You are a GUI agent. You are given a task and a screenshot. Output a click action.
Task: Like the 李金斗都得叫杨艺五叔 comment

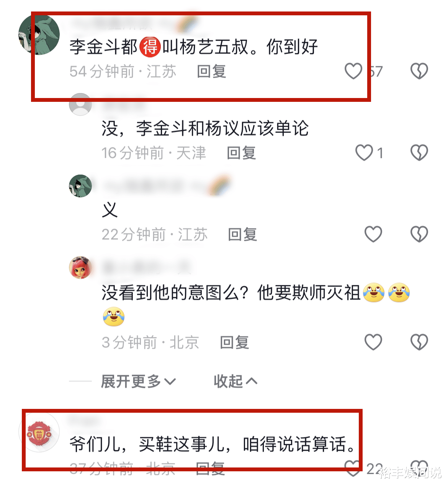click(353, 71)
